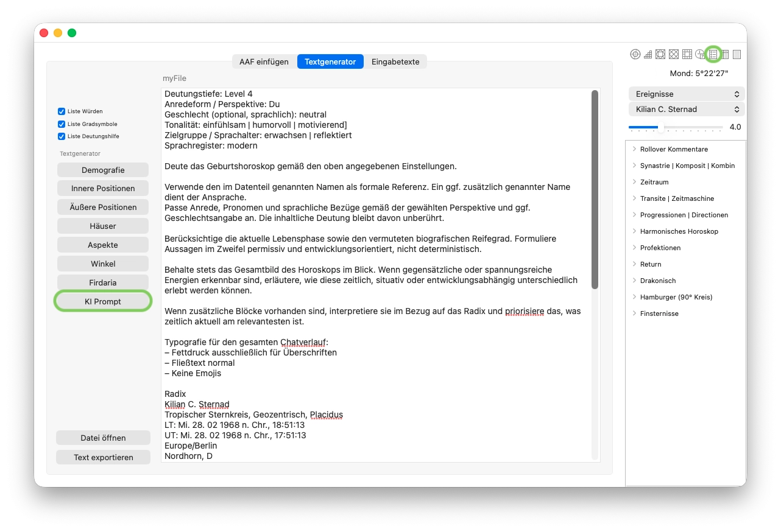The width and height of the screenshot is (781, 532).
Task: Select the framed chart grid icon
Action: (660, 54)
